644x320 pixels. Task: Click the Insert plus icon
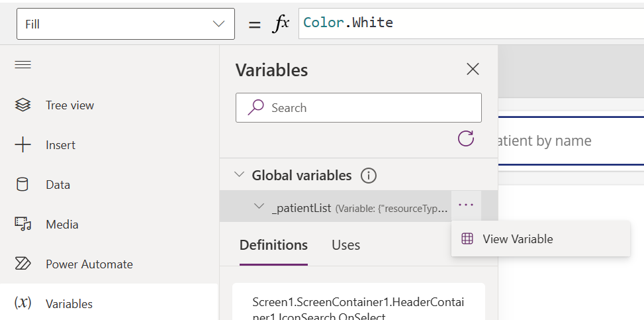point(23,145)
